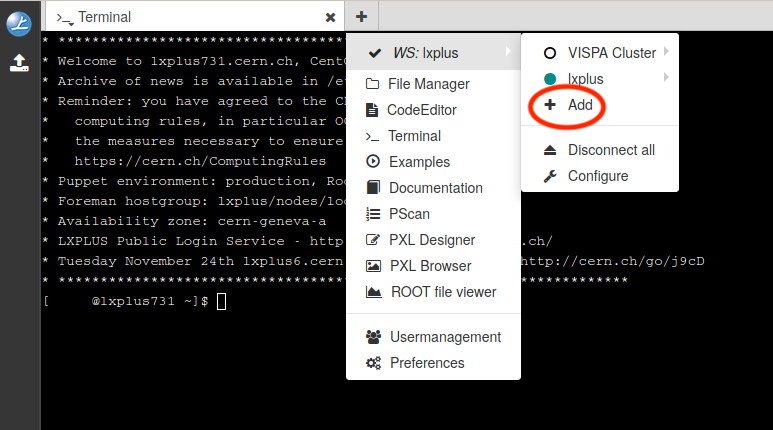The width and height of the screenshot is (773, 430).
Task: Open new tab with plus button
Action: pyautogui.click(x=361, y=16)
